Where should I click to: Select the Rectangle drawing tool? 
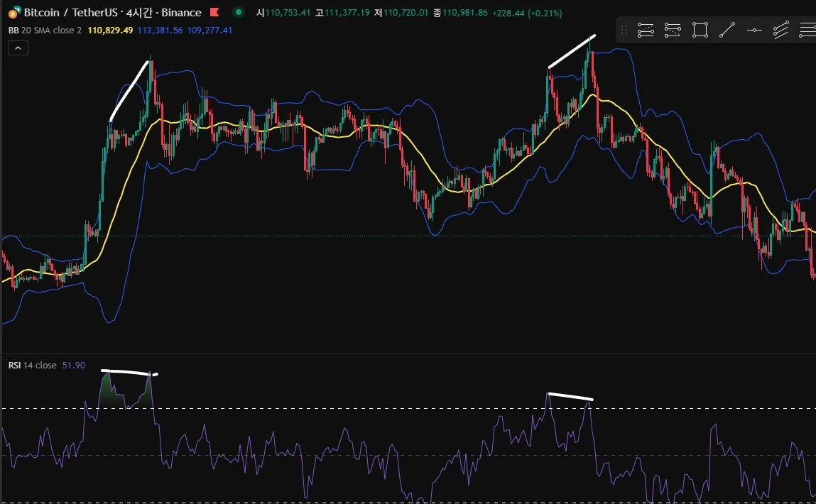[700, 30]
